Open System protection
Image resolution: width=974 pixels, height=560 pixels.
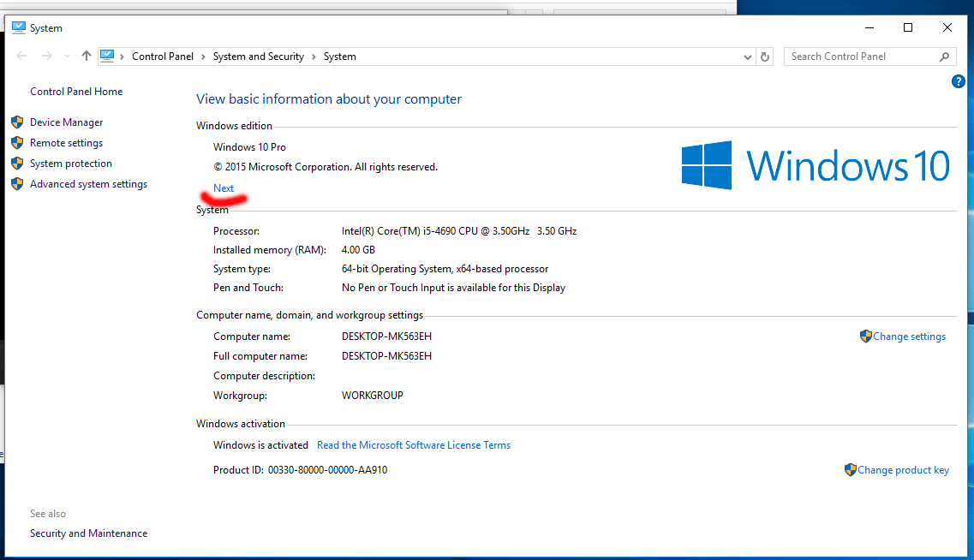click(71, 164)
